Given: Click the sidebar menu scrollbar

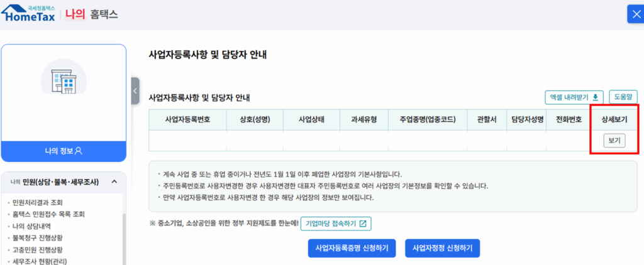Looking at the screenshot, I should click(x=124, y=238).
